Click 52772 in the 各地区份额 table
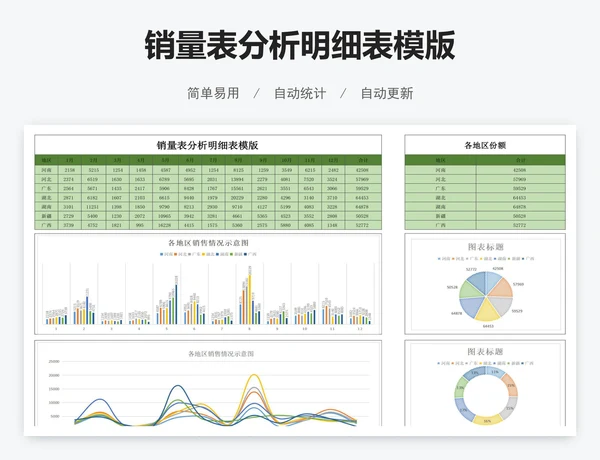The image size is (600, 460). 520,225
